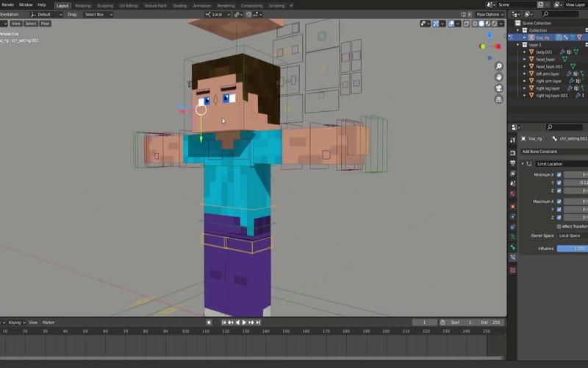Open the Pose menu in viewport header
Screen dimensions: 588x368
(45, 24)
